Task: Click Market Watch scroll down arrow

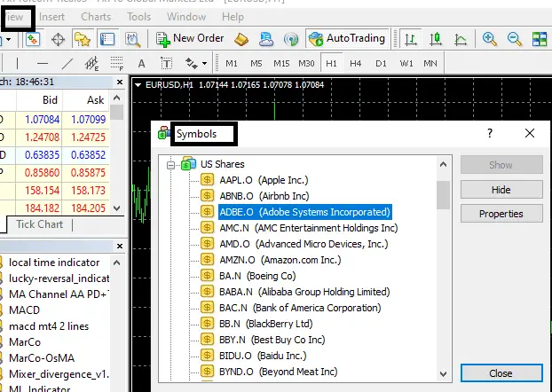Action: tap(117, 208)
